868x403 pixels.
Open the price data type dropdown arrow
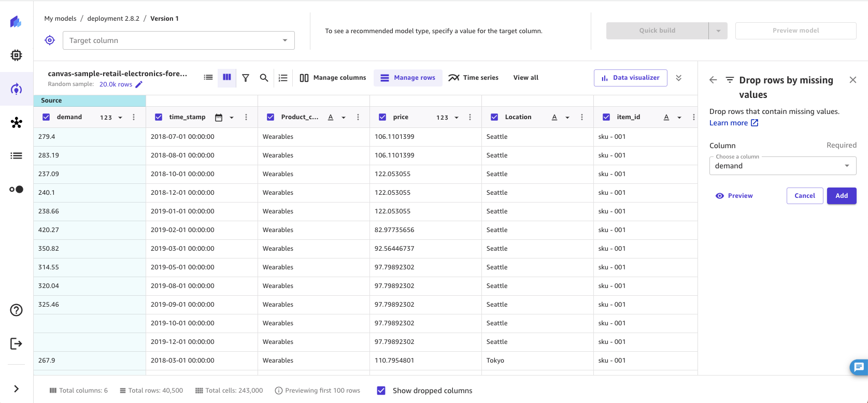click(457, 118)
